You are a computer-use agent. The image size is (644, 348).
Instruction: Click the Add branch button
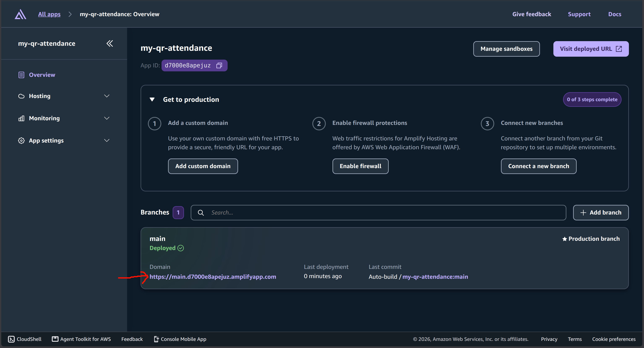pyautogui.click(x=601, y=213)
